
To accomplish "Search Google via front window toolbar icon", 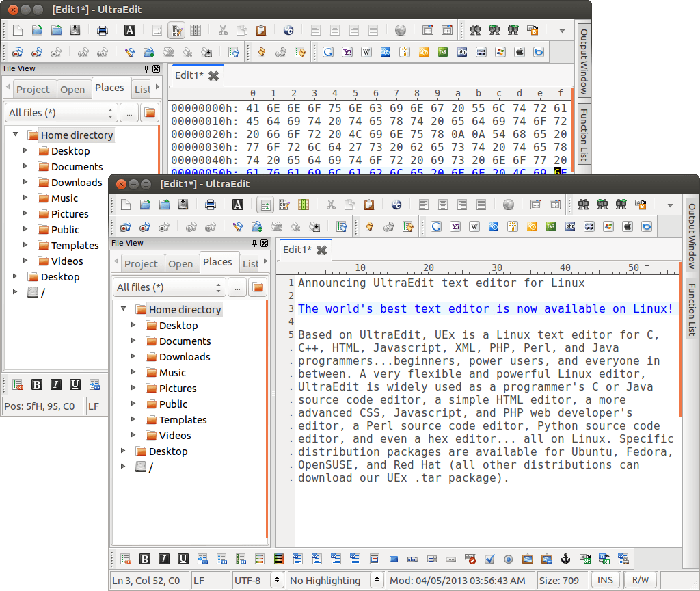I will coord(436,226).
